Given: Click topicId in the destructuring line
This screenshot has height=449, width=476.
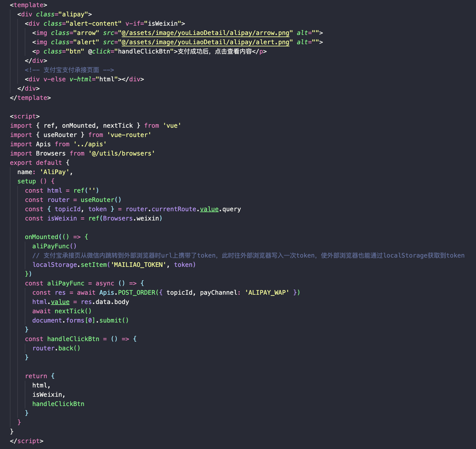Looking at the screenshot, I should (67, 209).
